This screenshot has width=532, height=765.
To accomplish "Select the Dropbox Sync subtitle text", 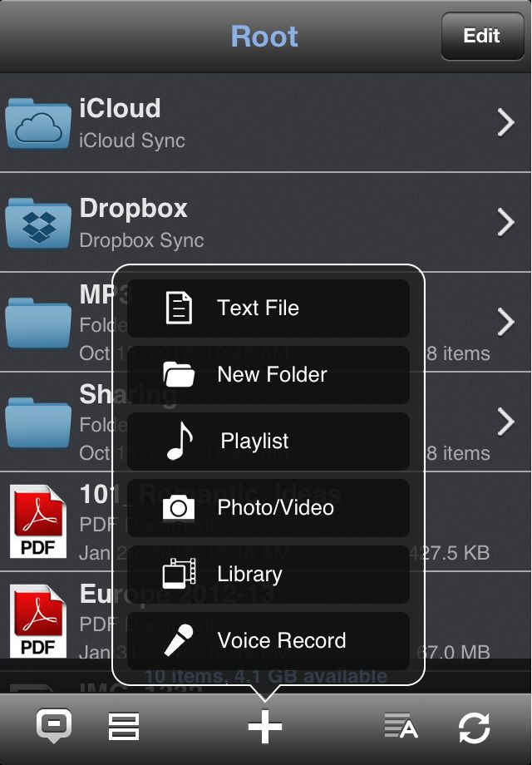I will pos(141,240).
